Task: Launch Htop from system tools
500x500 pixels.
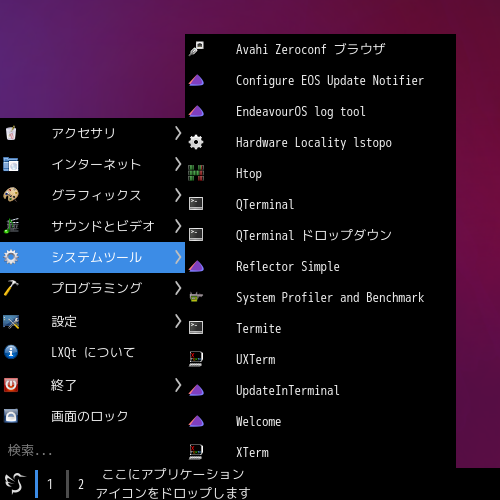Action: [x=320, y=173]
